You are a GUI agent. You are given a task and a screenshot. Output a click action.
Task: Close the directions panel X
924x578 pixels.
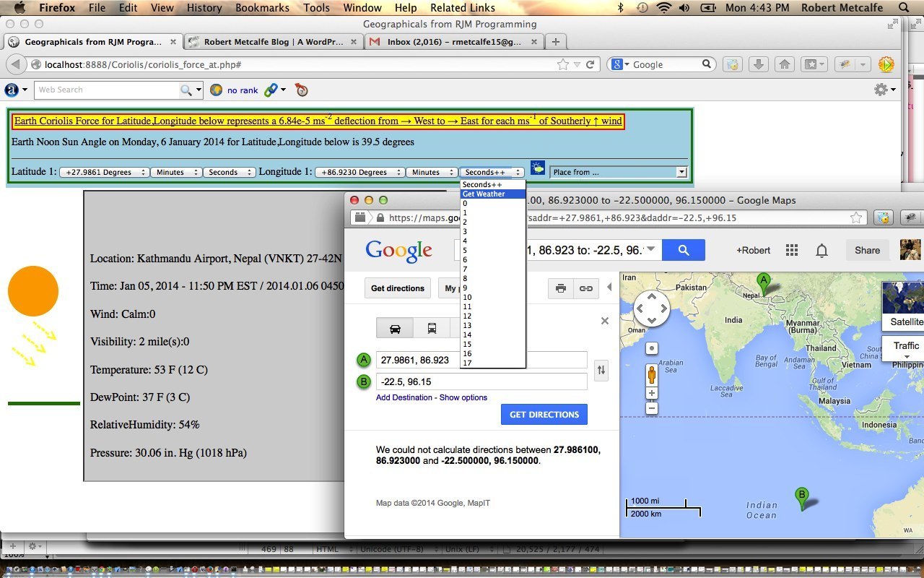pos(605,321)
